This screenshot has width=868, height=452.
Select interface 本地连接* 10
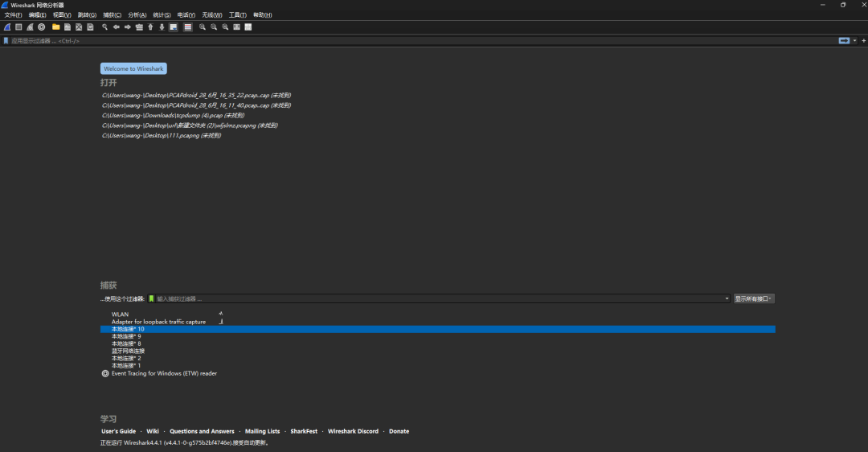(438, 329)
